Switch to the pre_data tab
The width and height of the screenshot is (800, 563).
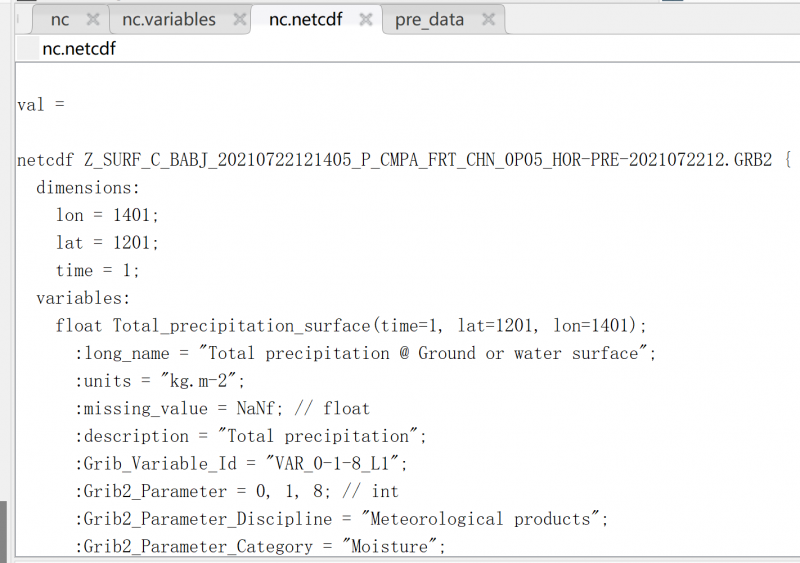pos(429,19)
